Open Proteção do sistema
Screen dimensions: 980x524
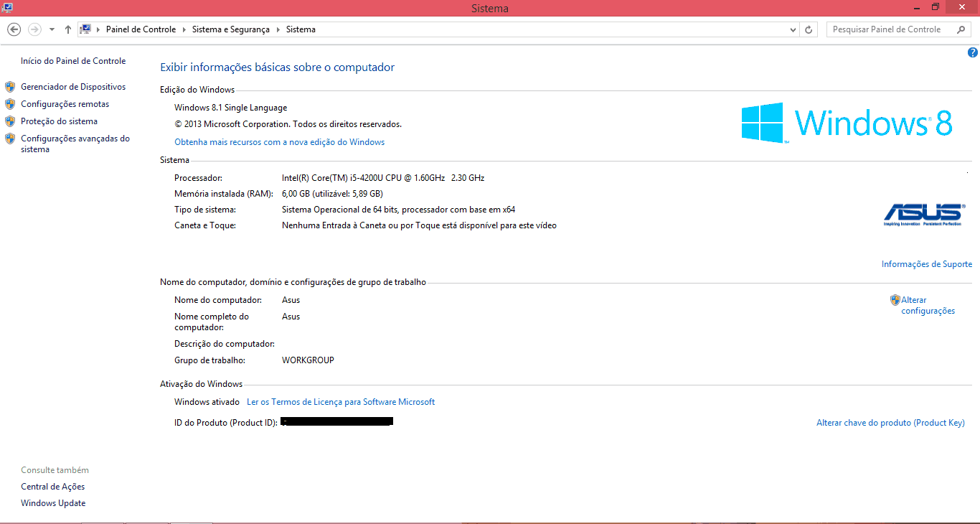coord(59,121)
